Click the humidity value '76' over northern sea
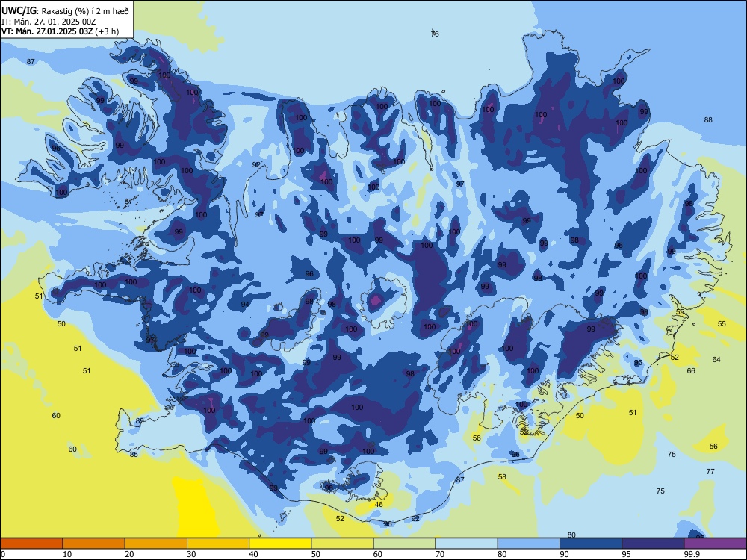Image resolution: width=747 pixels, height=560 pixels. point(435,34)
